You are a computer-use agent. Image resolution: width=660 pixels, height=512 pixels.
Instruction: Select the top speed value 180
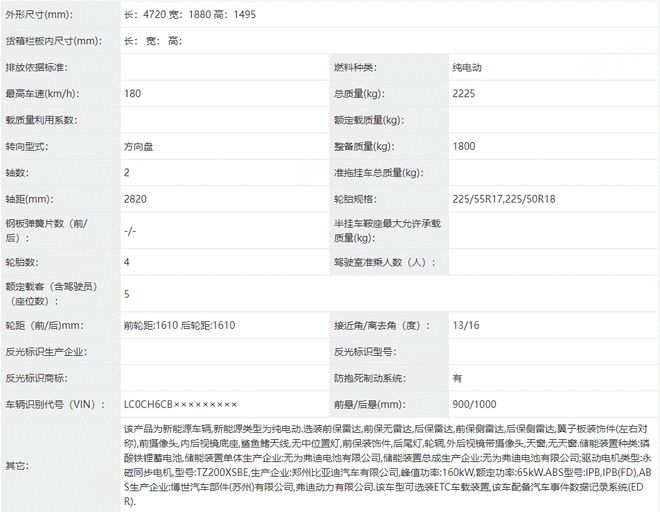point(133,93)
